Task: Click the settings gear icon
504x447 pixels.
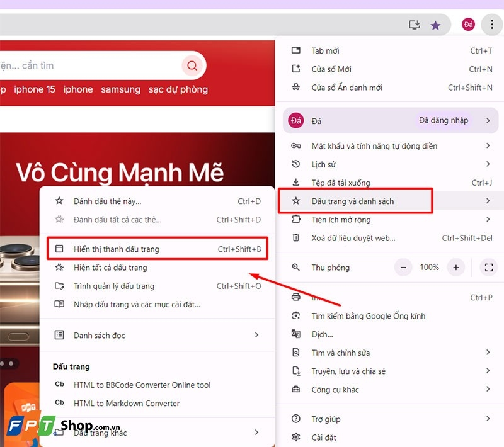Action: 295,437
